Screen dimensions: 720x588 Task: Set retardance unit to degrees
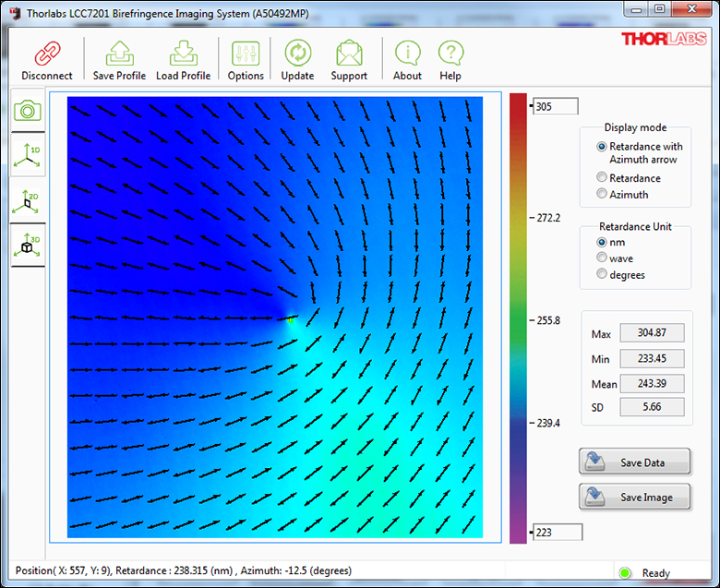[x=603, y=275]
